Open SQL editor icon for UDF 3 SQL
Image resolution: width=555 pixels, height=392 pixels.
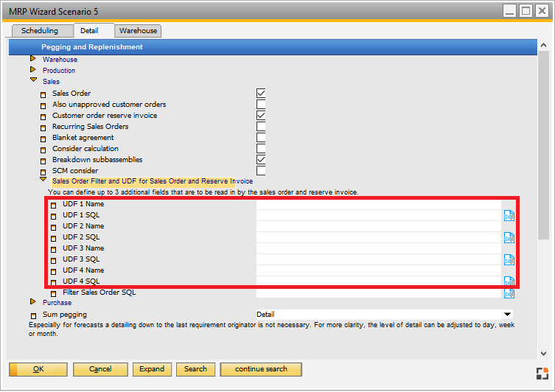[x=509, y=259]
